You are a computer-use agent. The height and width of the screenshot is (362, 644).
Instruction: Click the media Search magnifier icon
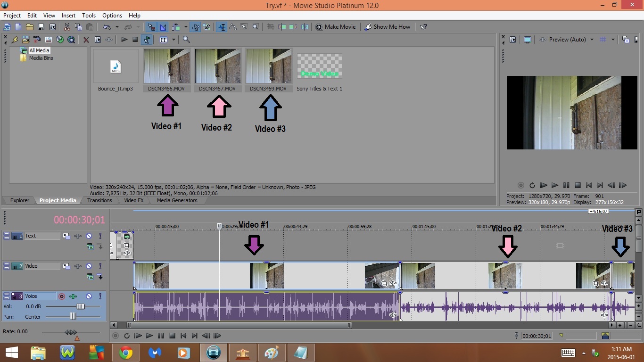tap(186, 40)
